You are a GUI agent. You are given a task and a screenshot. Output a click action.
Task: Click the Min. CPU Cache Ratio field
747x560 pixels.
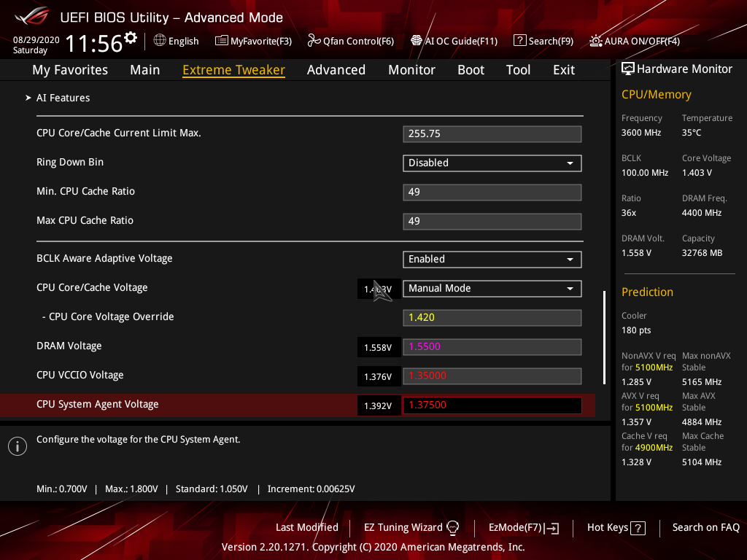pos(492,192)
